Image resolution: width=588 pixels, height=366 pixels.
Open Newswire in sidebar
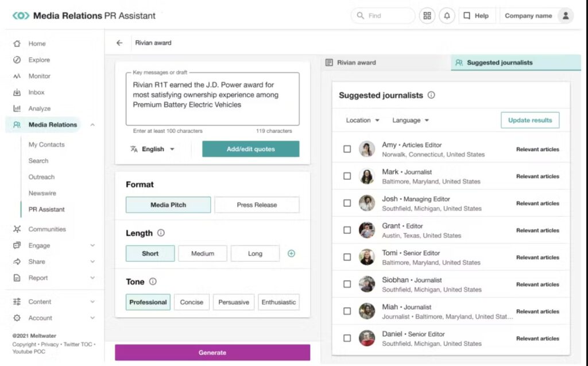pos(42,193)
